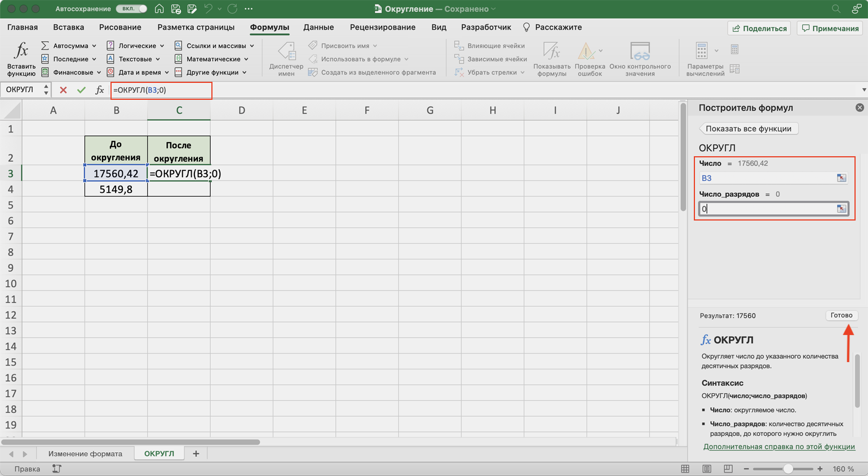868x476 pixels.
Task: Click range selector icon for Число field
Action: [841, 178]
